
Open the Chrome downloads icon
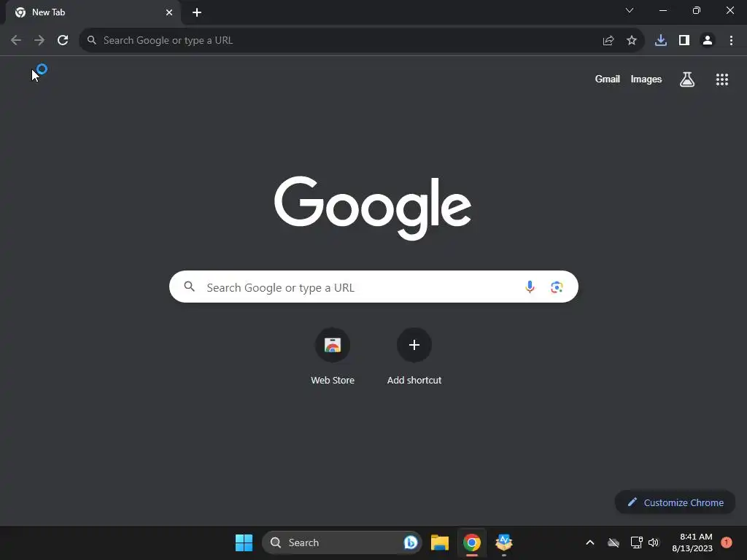pyautogui.click(x=661, y=40)
